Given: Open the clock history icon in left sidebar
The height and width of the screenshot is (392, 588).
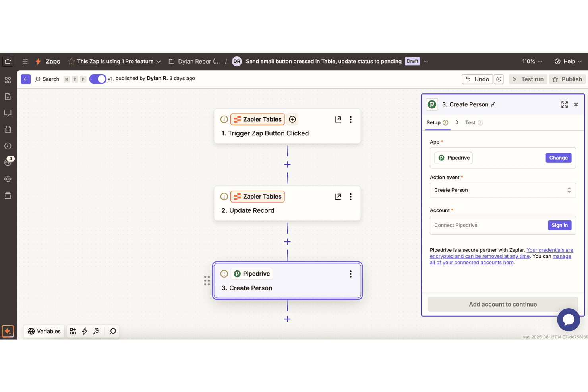Looking at the screenshot, I should click(x=8, y=146).
